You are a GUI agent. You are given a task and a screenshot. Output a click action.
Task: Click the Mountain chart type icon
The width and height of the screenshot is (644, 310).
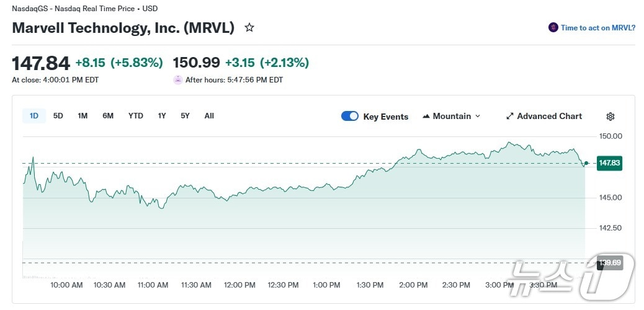click(x=426, y=117)
